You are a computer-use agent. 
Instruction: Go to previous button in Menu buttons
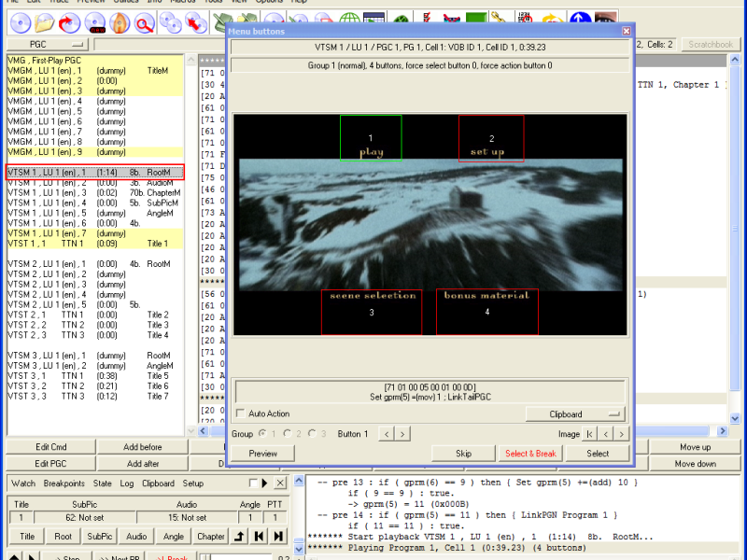click(387, 434)
